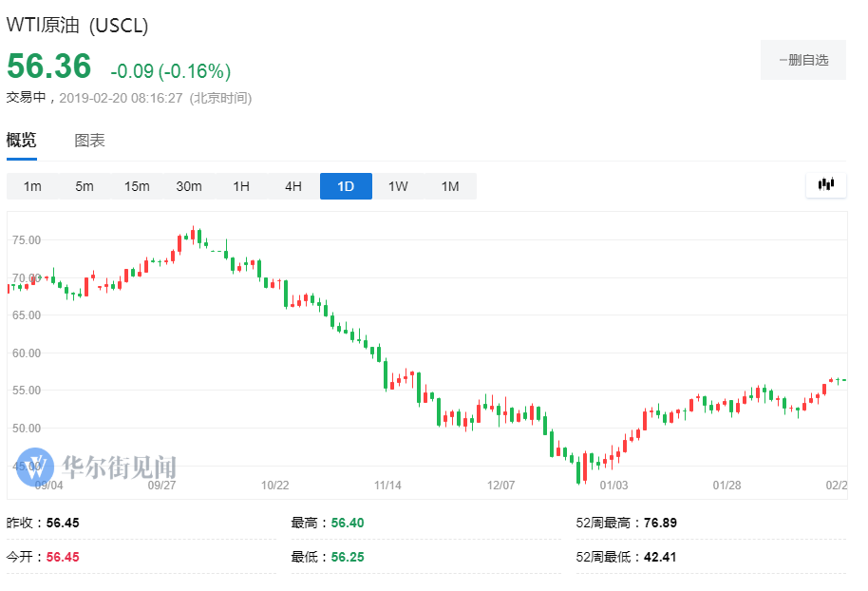Click the active 1D timeframe button
Viewport: 868px width, 591px height.
click(346, 186)
